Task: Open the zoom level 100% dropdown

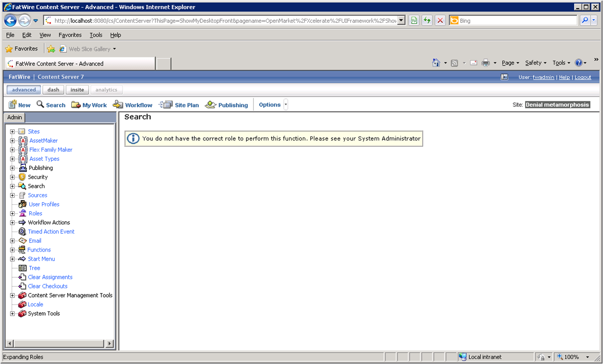Action: click(x=589, y=357)
